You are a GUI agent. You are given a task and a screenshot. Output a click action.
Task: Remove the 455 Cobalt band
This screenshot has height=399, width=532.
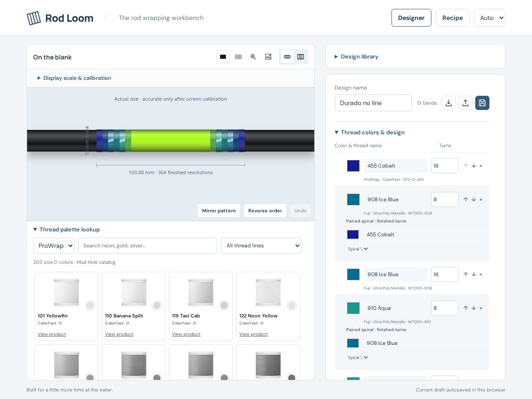coord(481,166)
